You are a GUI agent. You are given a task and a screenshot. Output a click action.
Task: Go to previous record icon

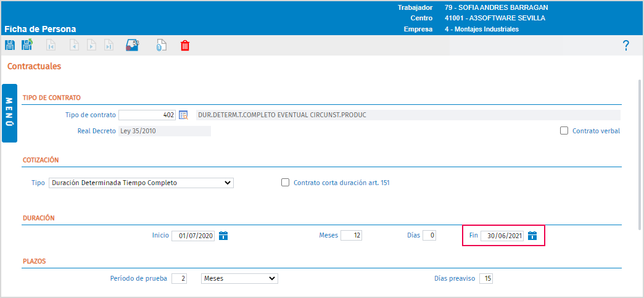coord(74,45)
